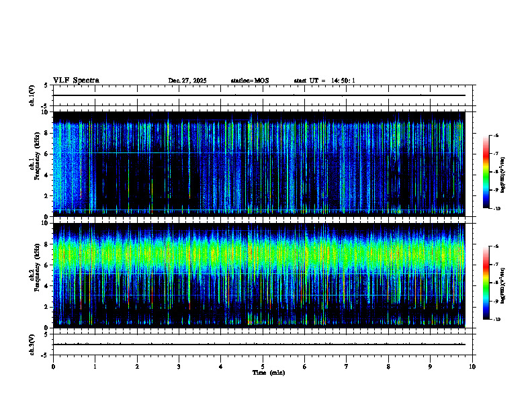Viewport: 532px width, 411px height.
Task: Select the date text "Dec. 27, 2025"
Action: pos(187,81)
